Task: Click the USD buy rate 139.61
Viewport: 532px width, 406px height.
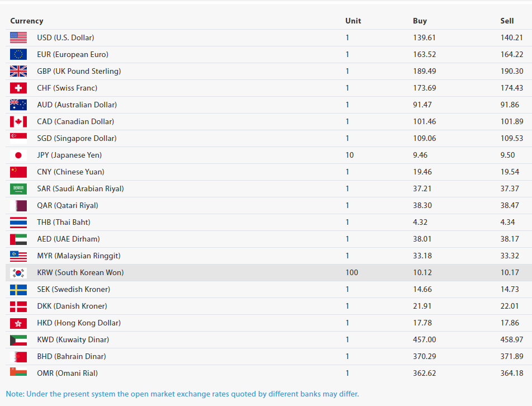Action: click(424, 37)
